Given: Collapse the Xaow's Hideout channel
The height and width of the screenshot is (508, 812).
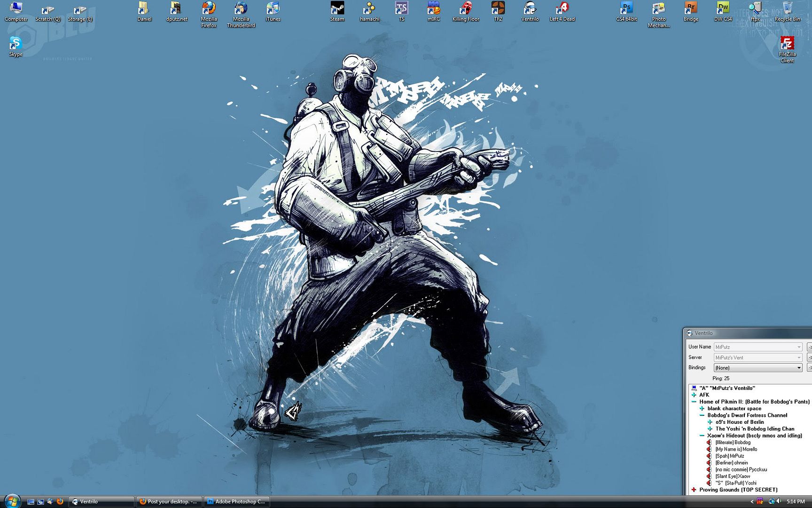Looking at the screenshot, I should point(702,436).
